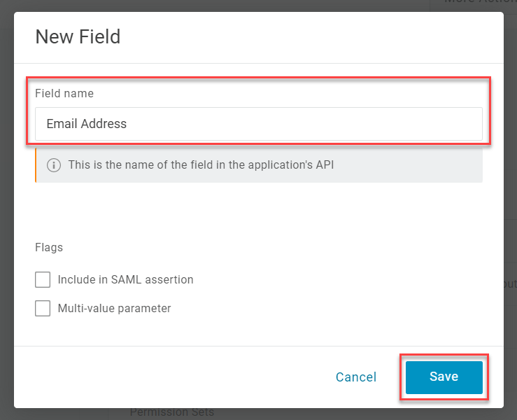Click the info icon beside the API hint
This screenshot has height=420, width=517.
(53, 166)
